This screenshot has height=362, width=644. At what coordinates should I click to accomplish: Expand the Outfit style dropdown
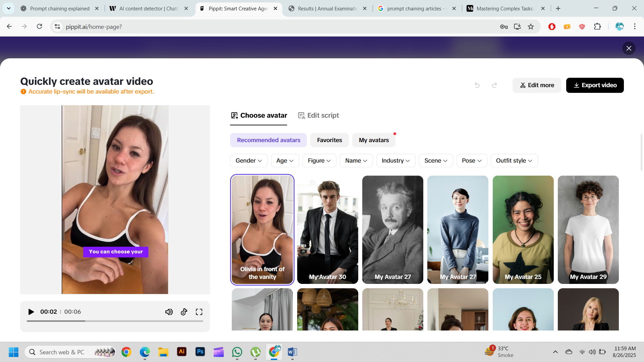point(514,161)
